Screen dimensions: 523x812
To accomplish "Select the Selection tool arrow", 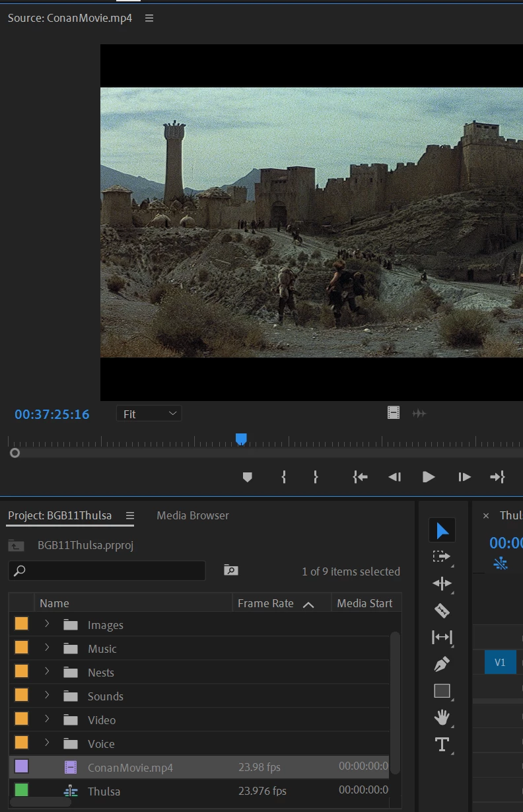I will click(x=442, y=530).
